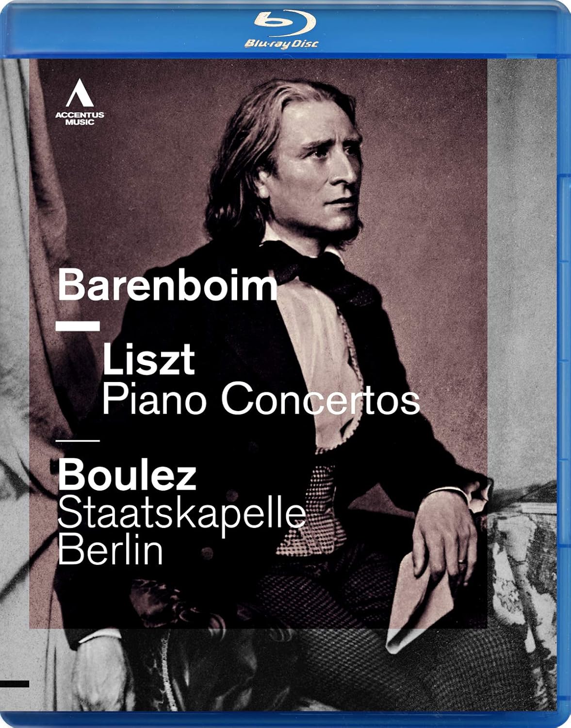This screenshot has height=728, width=571.
Task: Click the blue Blu-ray case top band
Action: click(x=285, y=29)
